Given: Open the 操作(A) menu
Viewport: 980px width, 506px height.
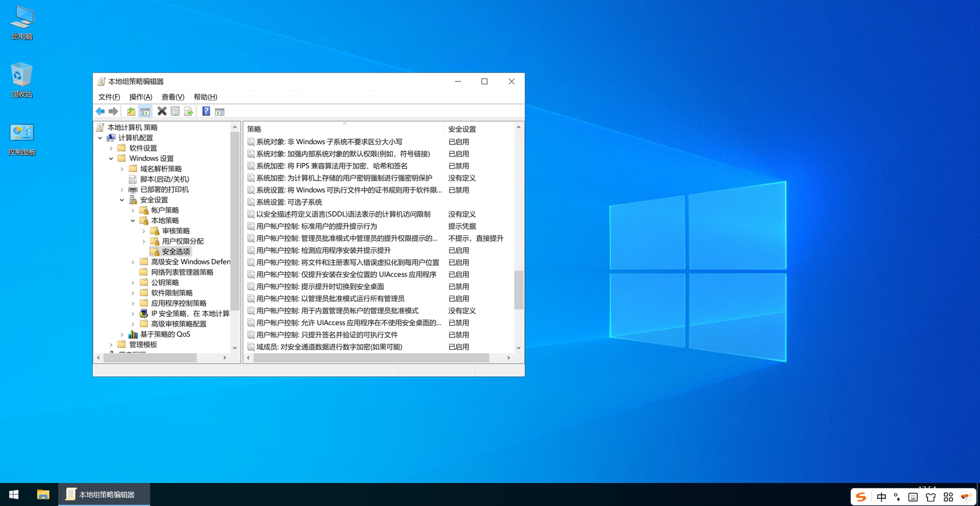Looking at the screenshot, I should click(x=141, y=97).
